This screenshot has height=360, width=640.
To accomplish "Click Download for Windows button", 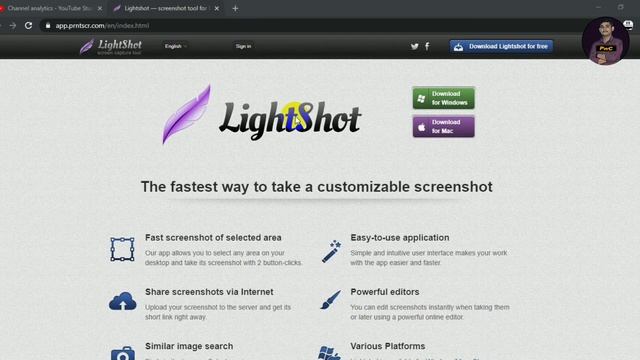I will click(443, 98).
